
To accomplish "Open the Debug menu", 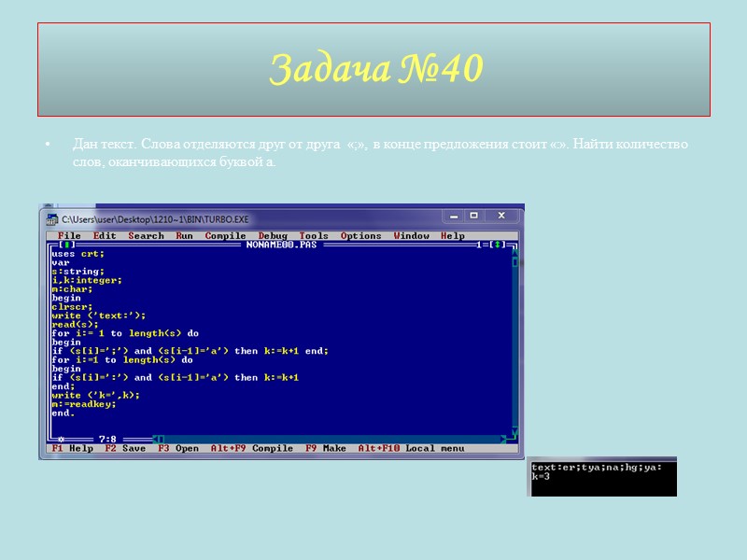I will tap(273, 236).
